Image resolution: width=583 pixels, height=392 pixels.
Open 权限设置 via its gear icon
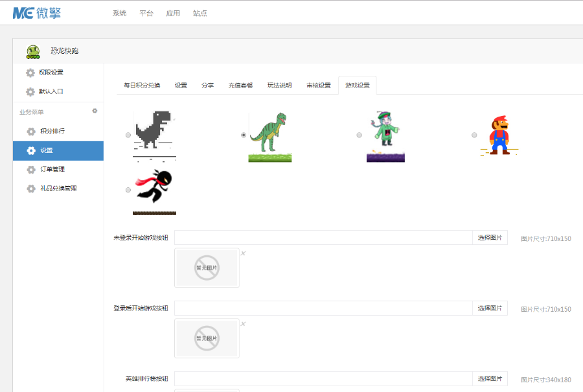tap(30, 73)
